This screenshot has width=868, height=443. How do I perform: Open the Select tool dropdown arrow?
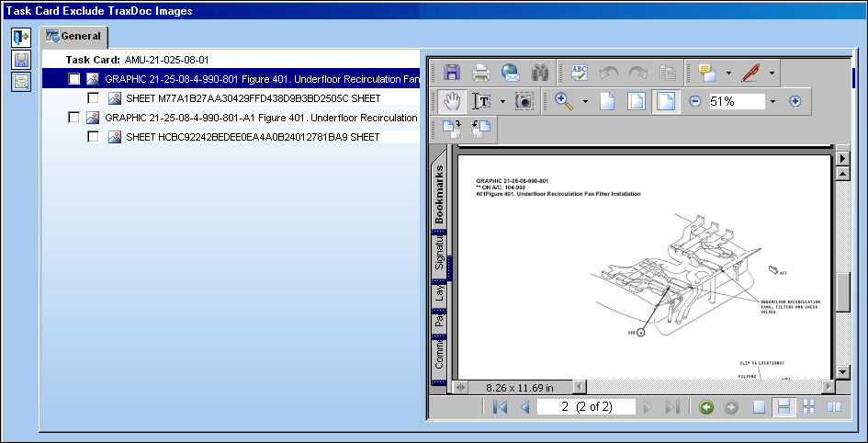[x=502, y=101]
